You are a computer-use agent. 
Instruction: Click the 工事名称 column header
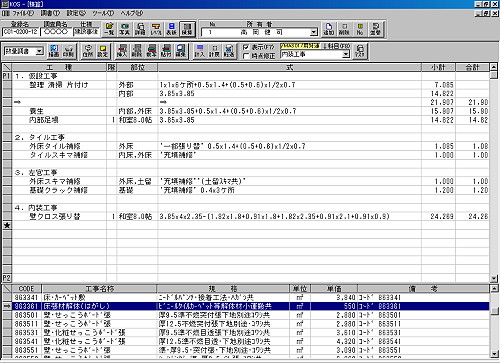99,289
